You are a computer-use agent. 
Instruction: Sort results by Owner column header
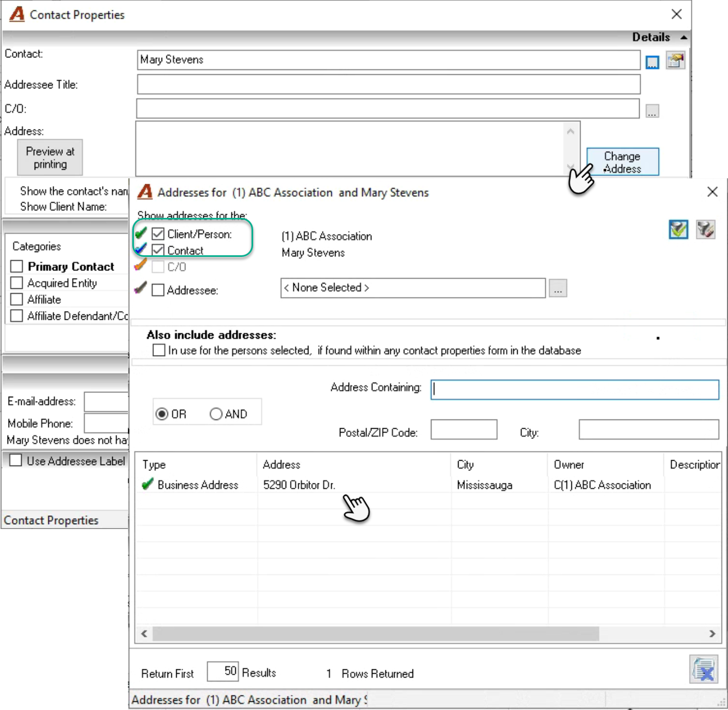point(605,464)
